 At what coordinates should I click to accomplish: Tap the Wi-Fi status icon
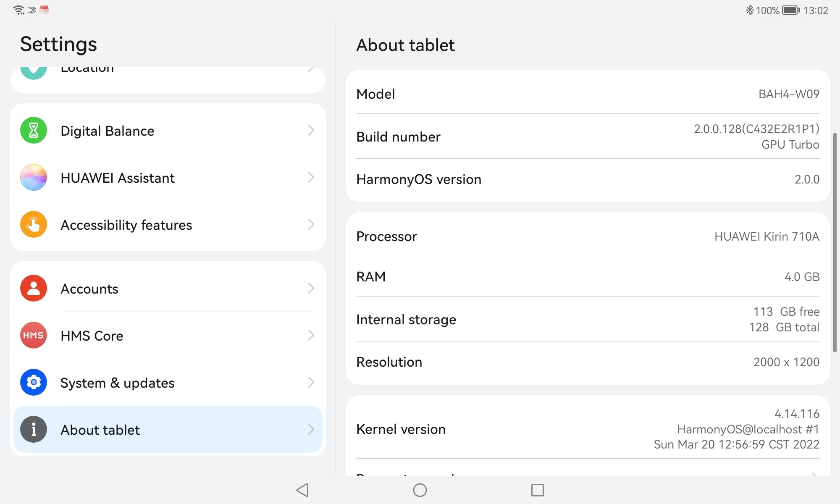[x=19, y=10]
